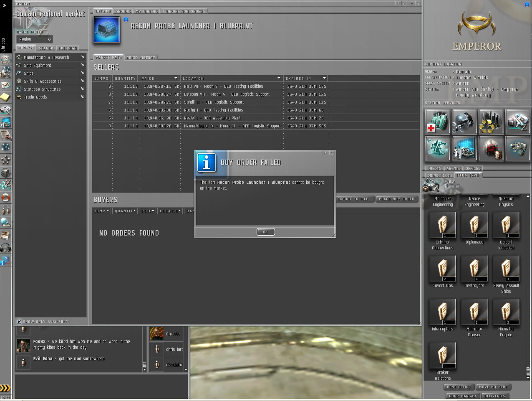Expand the Ships market category
Screen dimensions: 532x401
point(50,73)
